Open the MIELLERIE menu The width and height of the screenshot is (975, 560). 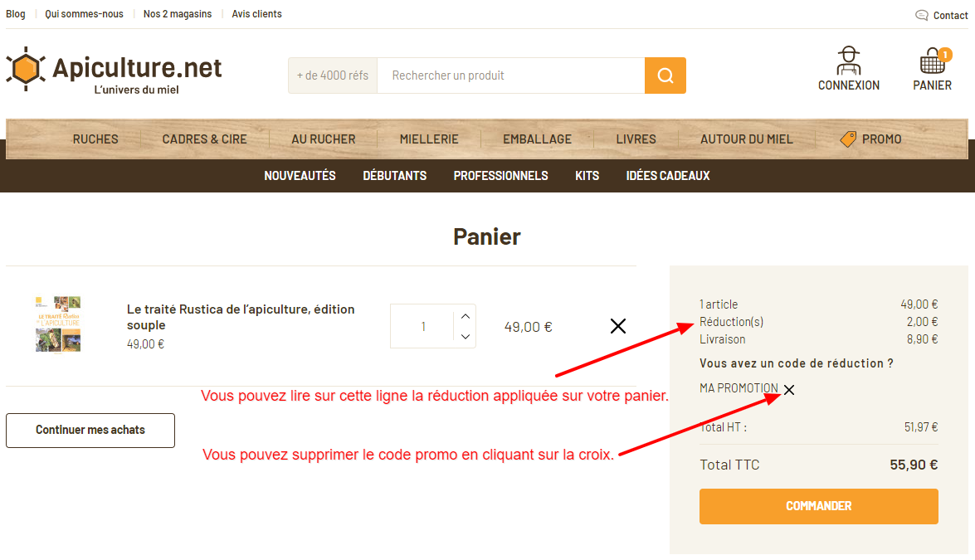point(429,139)
